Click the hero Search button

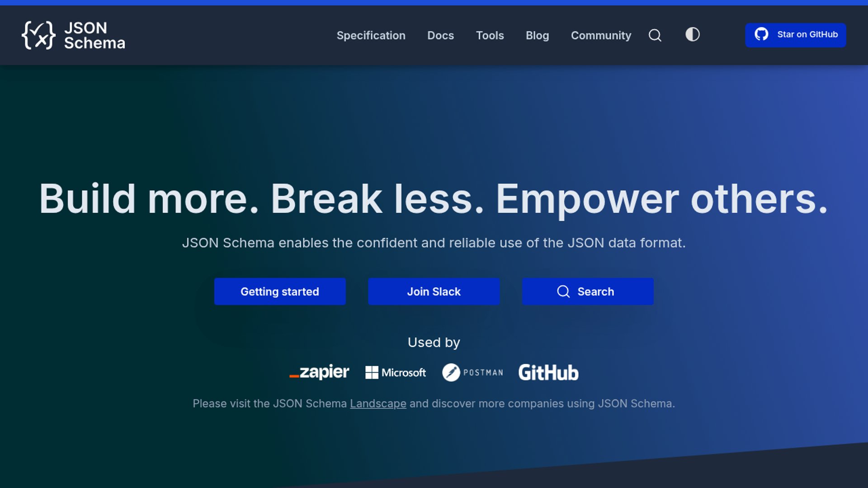pos(588,291)
